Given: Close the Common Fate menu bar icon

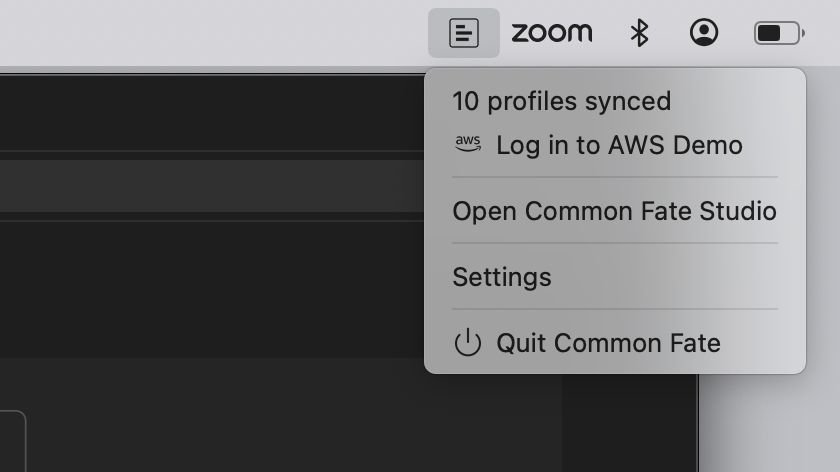Looking at the screenshot, I should click(x=463, y=33).
